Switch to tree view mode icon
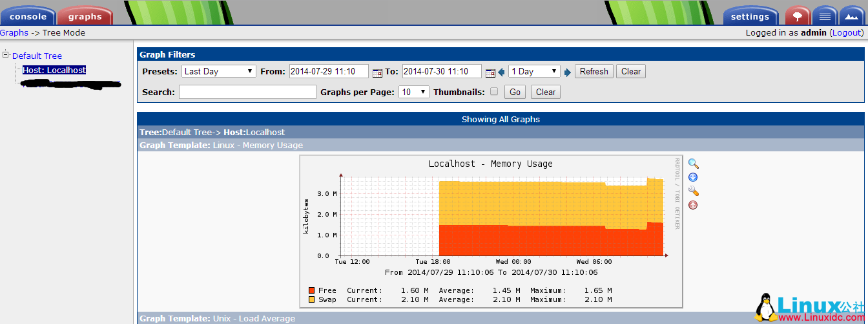The image size is (868, 324). [x=797, y=16]
